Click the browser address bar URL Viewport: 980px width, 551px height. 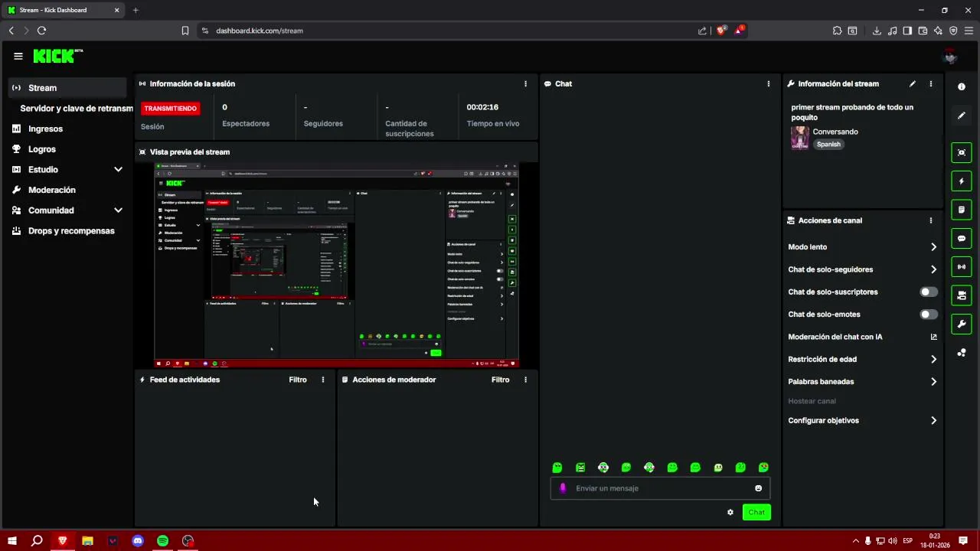pos(260,31)
